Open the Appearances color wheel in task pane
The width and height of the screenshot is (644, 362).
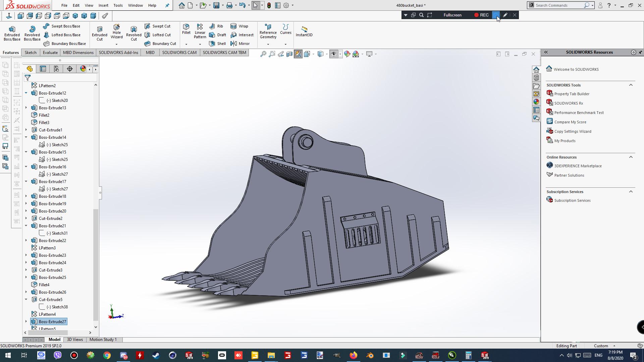[536, 102]
